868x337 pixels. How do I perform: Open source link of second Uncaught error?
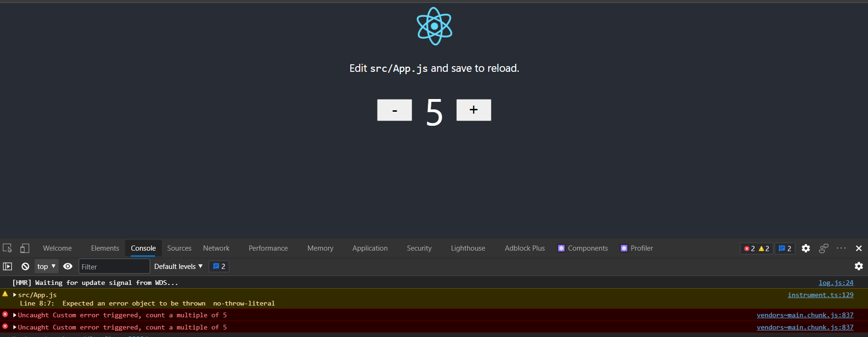point(805,327)
